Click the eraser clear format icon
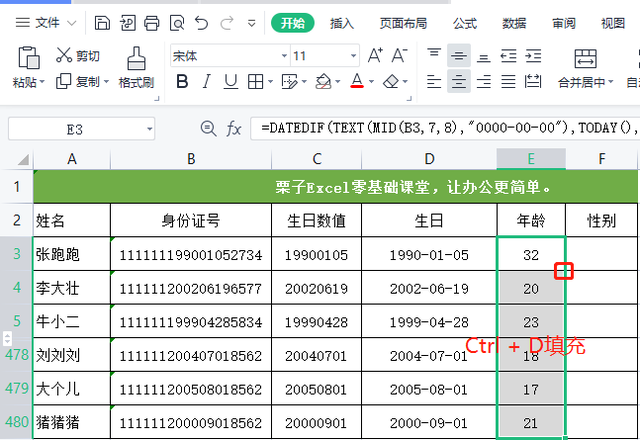The width and height of the screenshot is (640, 440). tap(391, 82)
